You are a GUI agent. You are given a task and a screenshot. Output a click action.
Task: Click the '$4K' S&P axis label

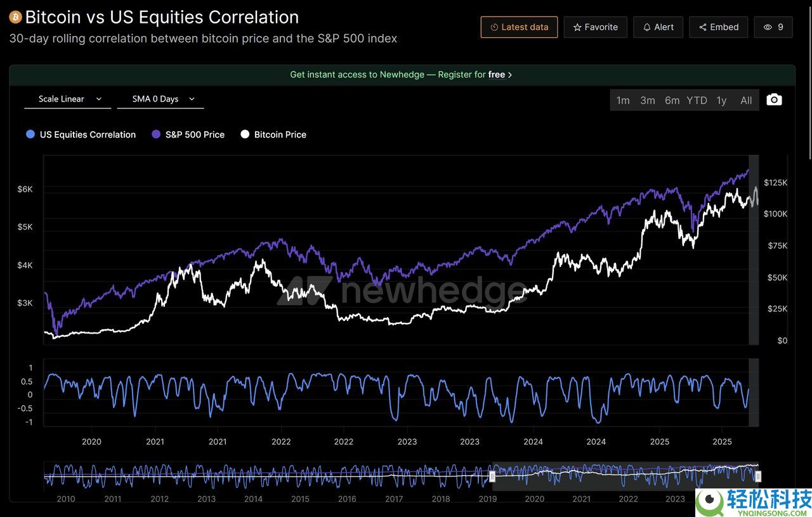(25, 265)
